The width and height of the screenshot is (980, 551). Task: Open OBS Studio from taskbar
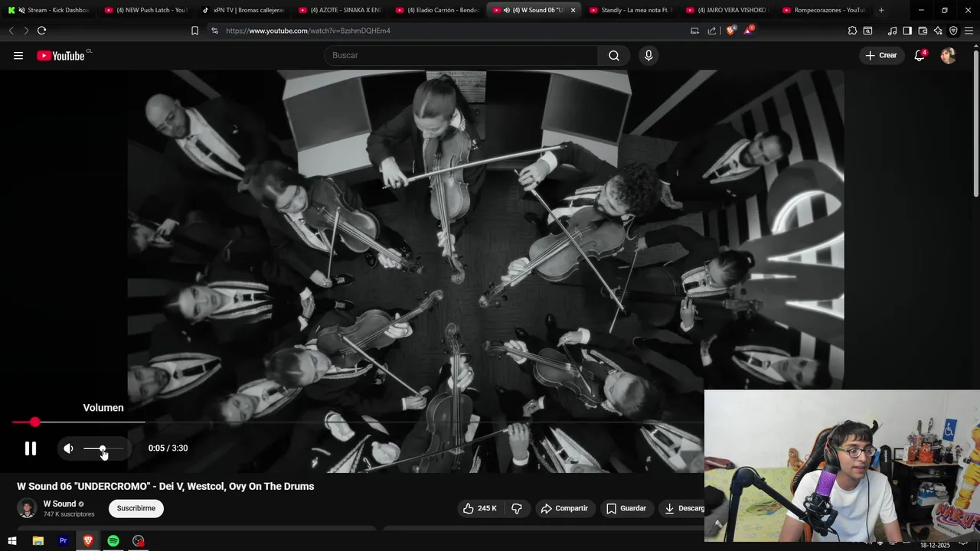(x=139, y=541)
